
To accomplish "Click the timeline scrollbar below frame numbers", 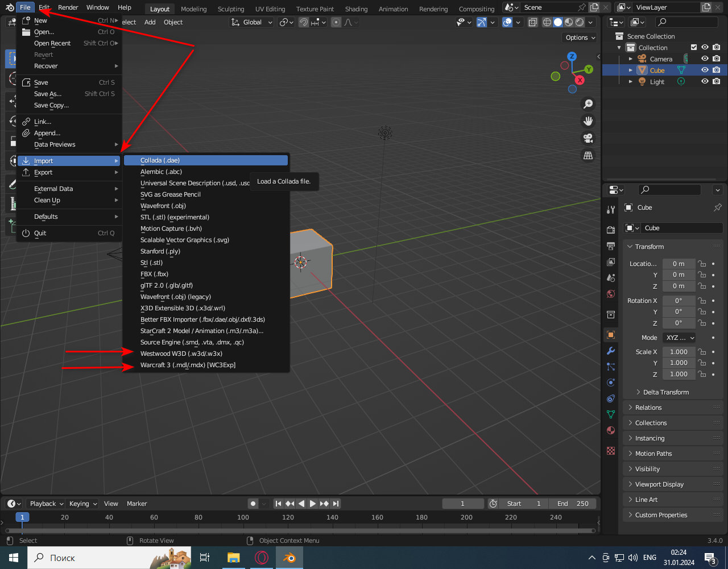I will point(300,530).
